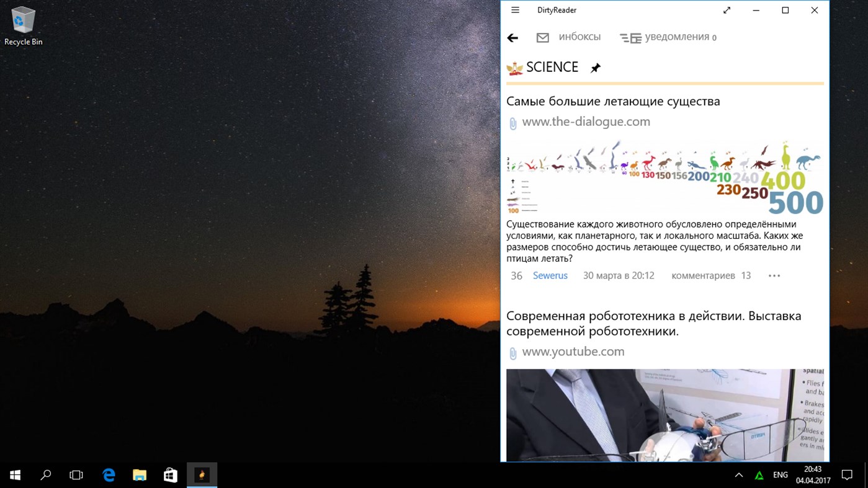Switch to the инбоксы tab
Screen dimensions: 868x488
pyautogui.click(x=579, y=37)
